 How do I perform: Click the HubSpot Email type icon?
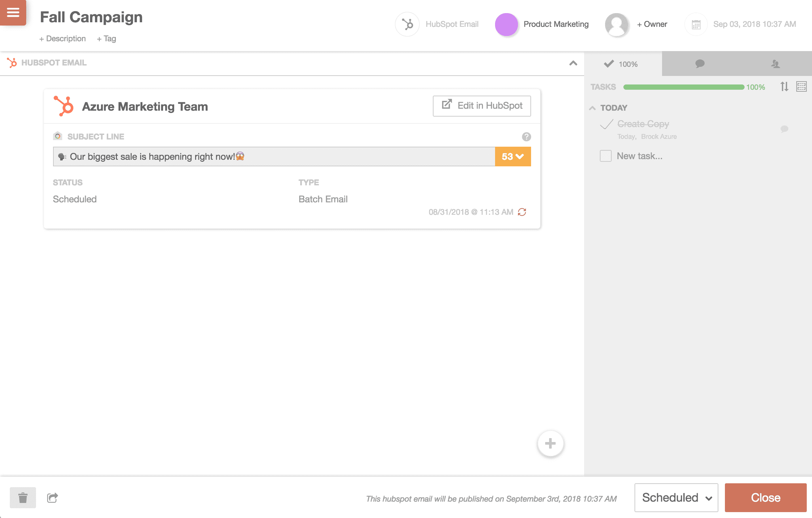tap(407, 24)
